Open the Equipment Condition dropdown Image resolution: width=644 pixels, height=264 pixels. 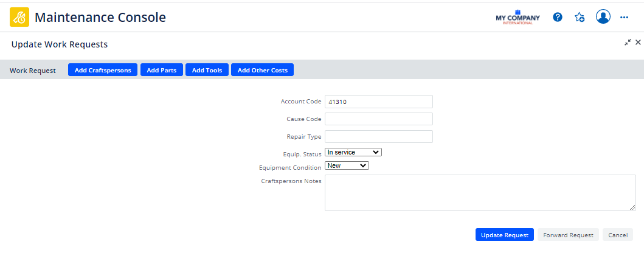[347, 165]
